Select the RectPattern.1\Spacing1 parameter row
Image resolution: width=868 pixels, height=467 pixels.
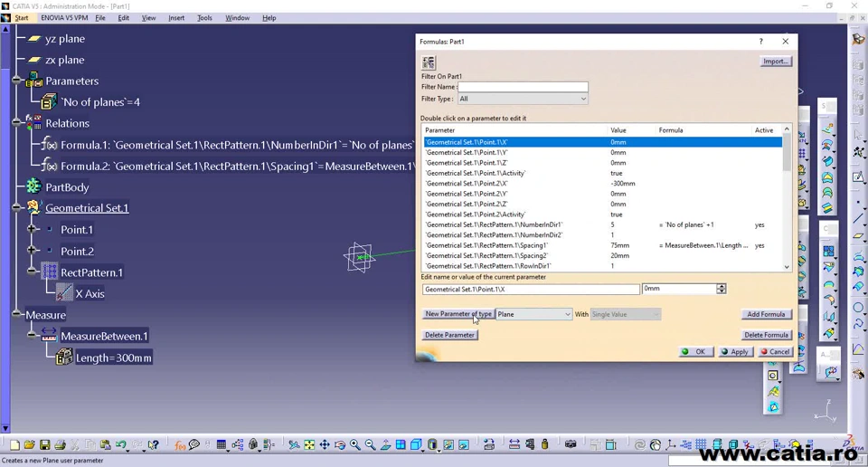point(603,245)
